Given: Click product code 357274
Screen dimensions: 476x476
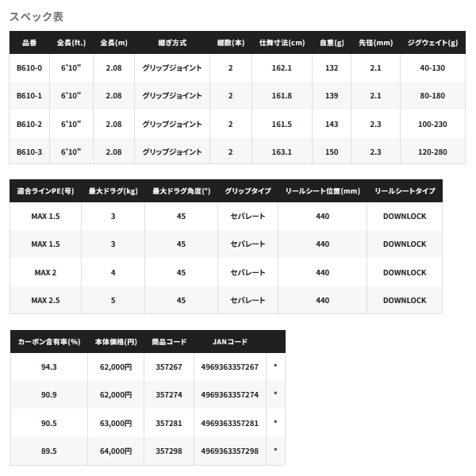Looking at the screenshot, I should (x=169, y=395).
